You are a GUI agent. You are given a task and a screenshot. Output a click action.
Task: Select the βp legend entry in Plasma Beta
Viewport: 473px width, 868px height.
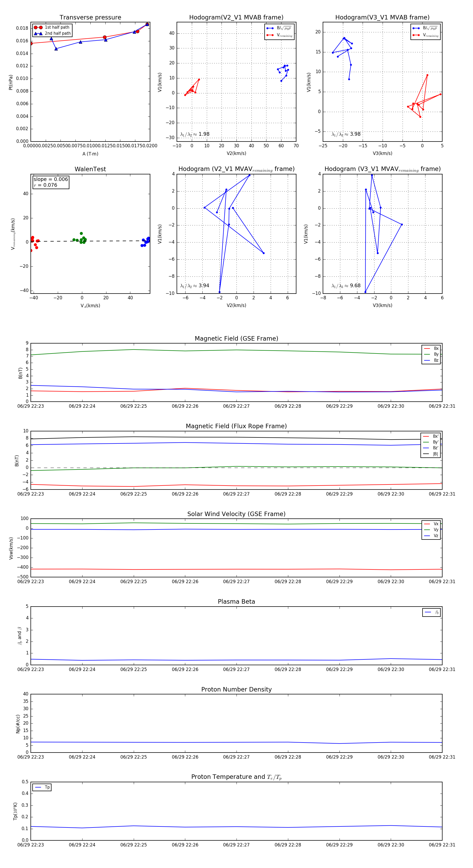click(431, 612)
